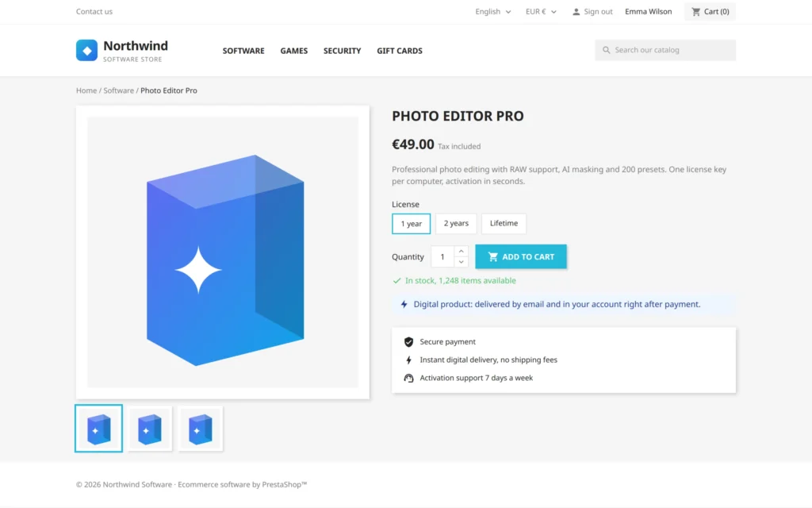Viewport: 812px width, 508px height.
Task: Select the 1 year license option
Action: point(412,223)
